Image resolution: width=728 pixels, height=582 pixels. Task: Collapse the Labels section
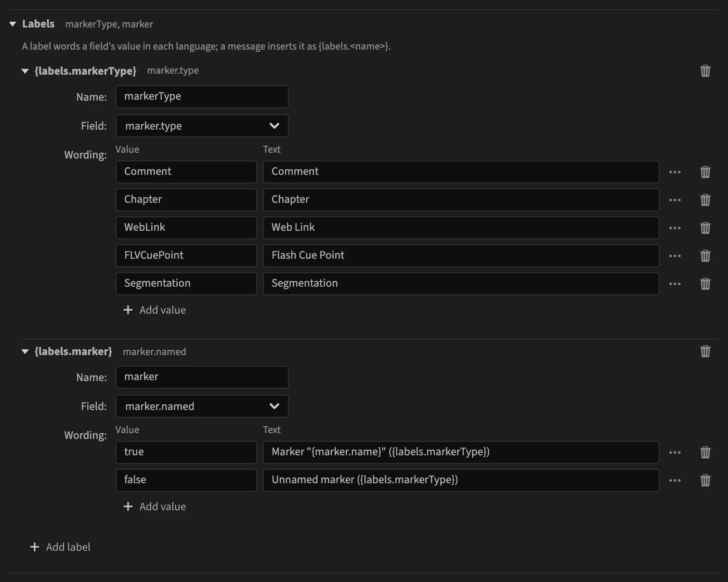click(13, 24)
